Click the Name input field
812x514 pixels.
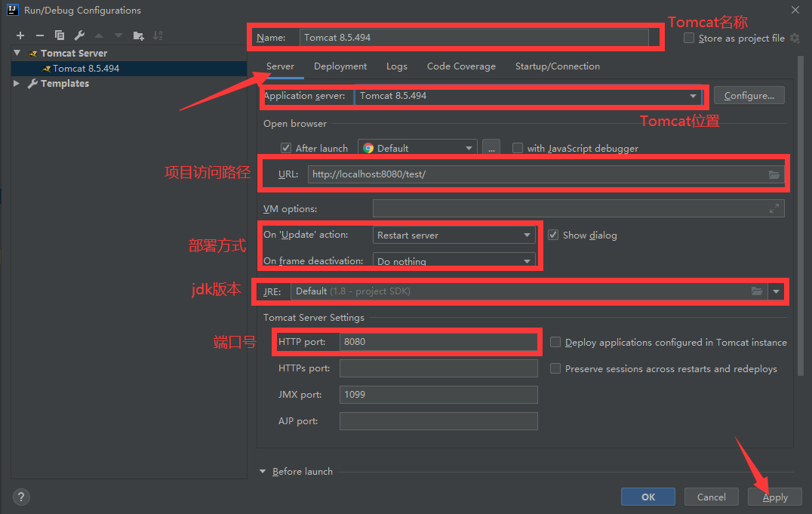474,37
